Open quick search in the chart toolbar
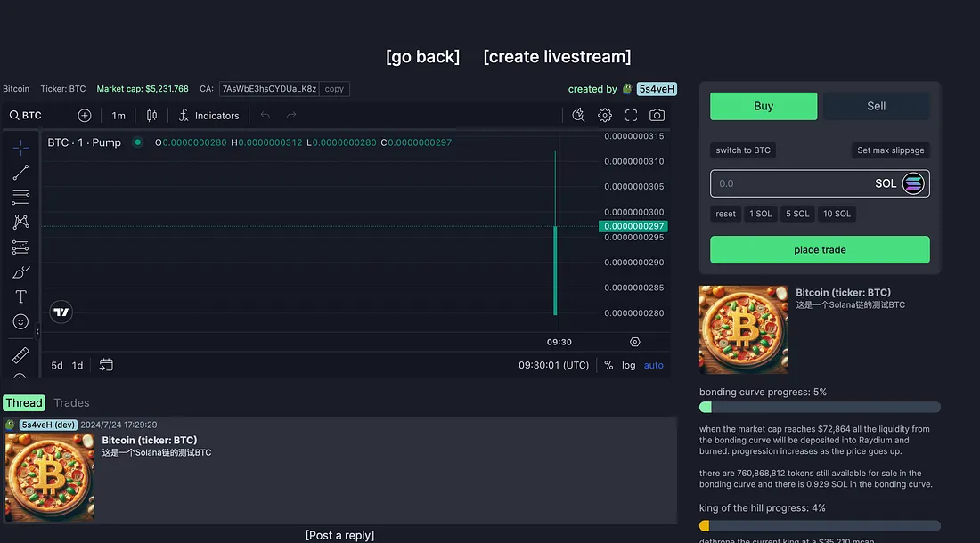980x543 pixels. click(578, 116)
